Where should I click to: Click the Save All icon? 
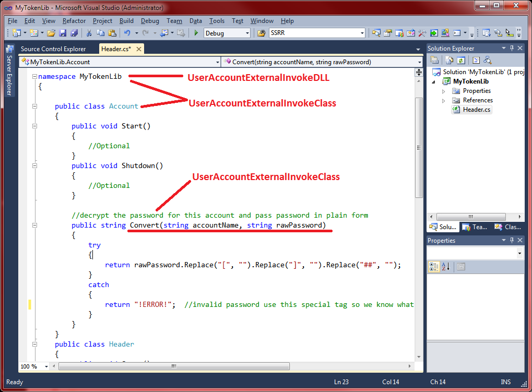click(x=74, y=33)
